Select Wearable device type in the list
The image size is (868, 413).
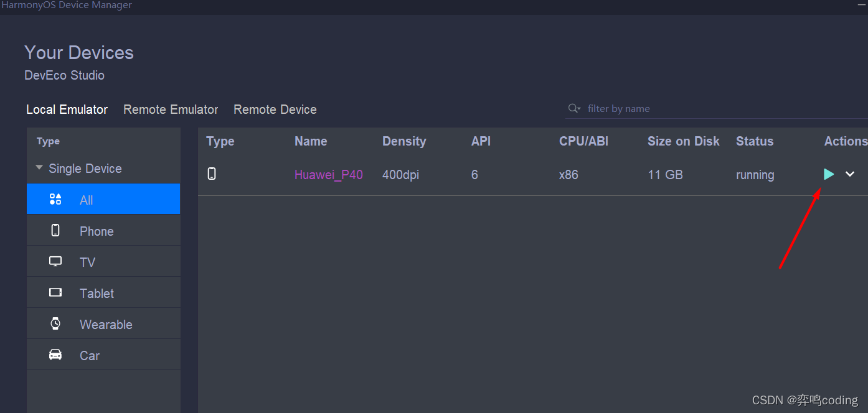[x=106, y=324]
